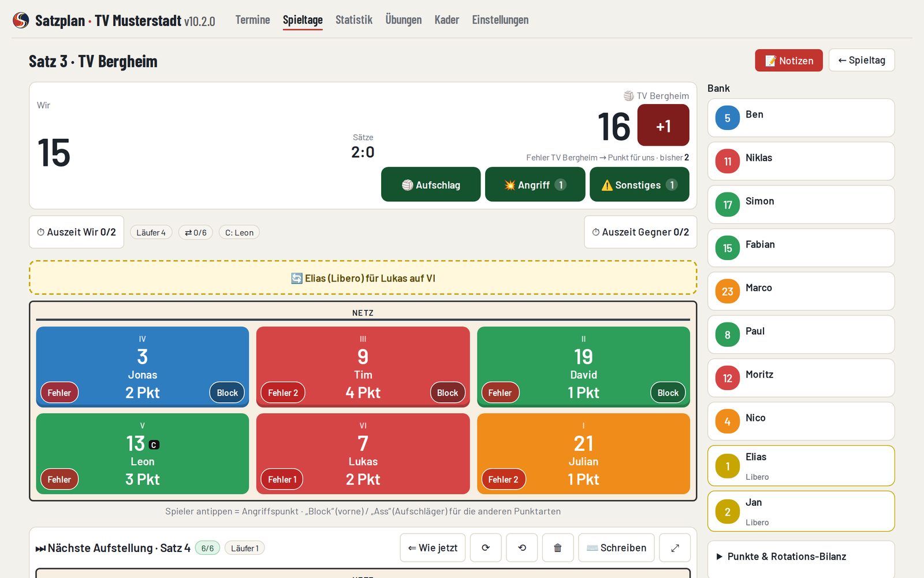Open the Kader tab
The width and height of the screenshot is (924, 578).
point(447,20)
